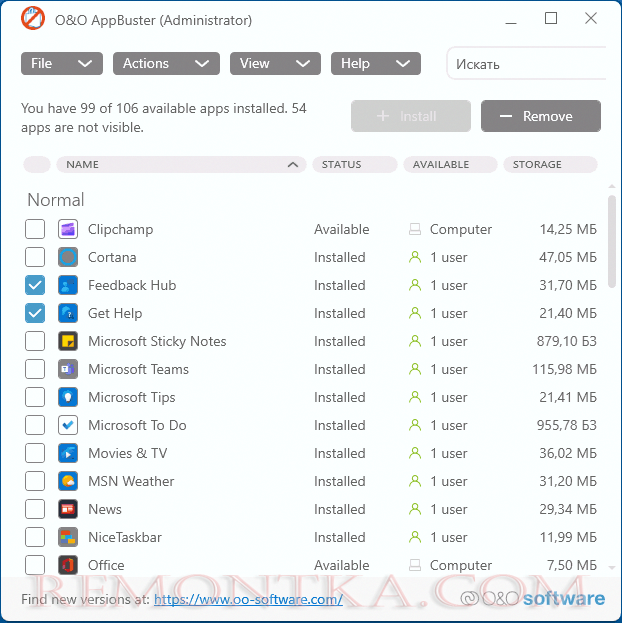
Task: Click the computer icon in Office row
Action: click(415, 565)
